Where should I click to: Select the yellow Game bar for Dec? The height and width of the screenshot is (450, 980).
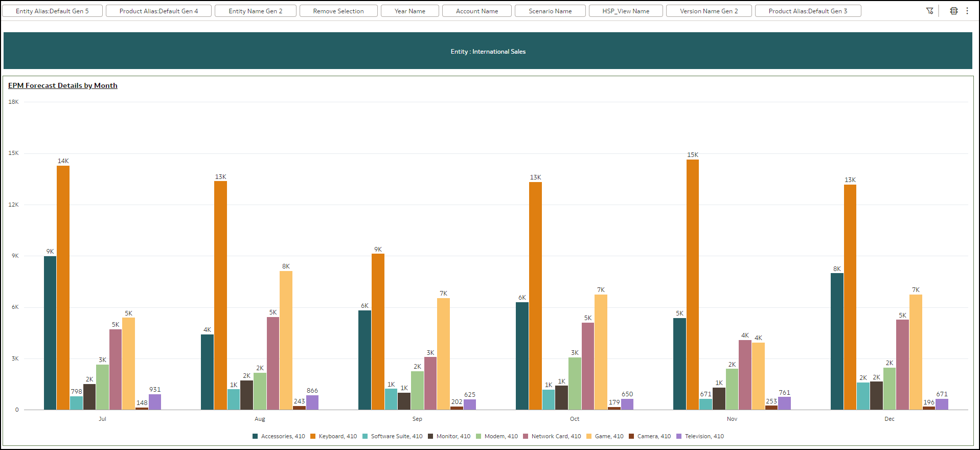[916, 352]
